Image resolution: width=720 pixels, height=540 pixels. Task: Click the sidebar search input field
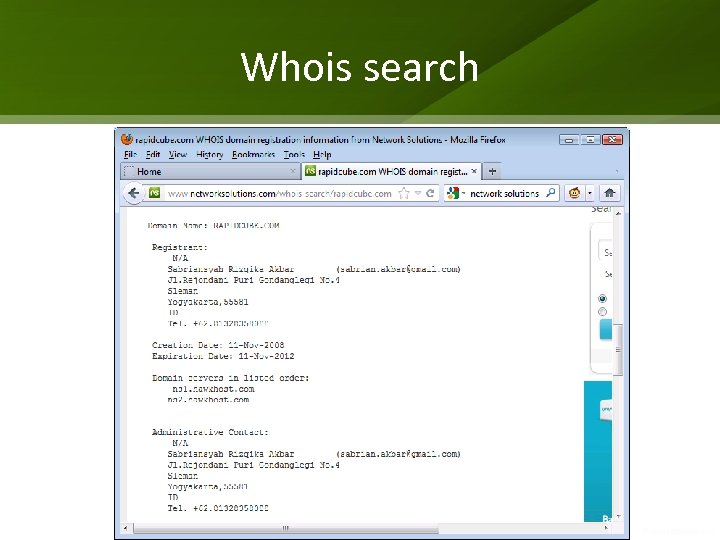point(606,251)
